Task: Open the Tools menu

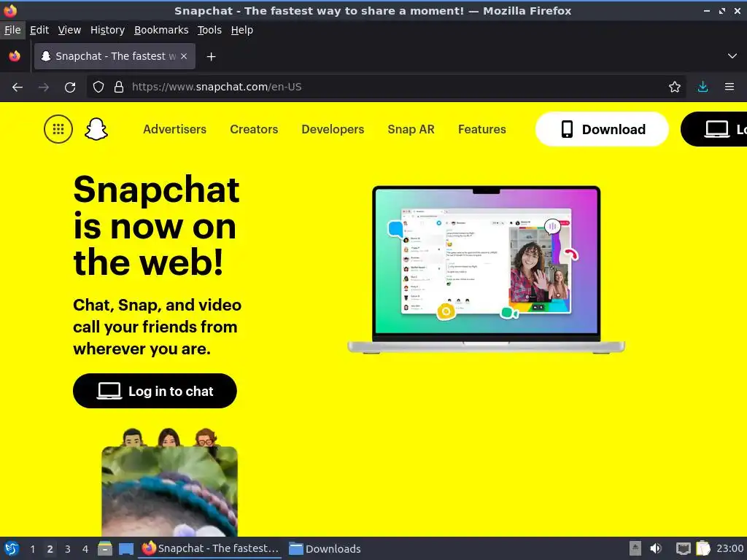Action: [209, 30]
